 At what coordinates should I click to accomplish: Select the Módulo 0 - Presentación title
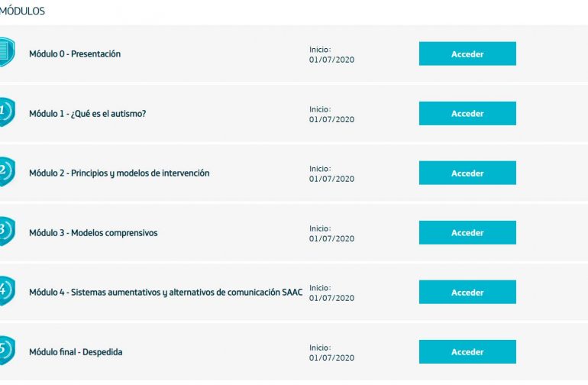[x=75, y=54]
